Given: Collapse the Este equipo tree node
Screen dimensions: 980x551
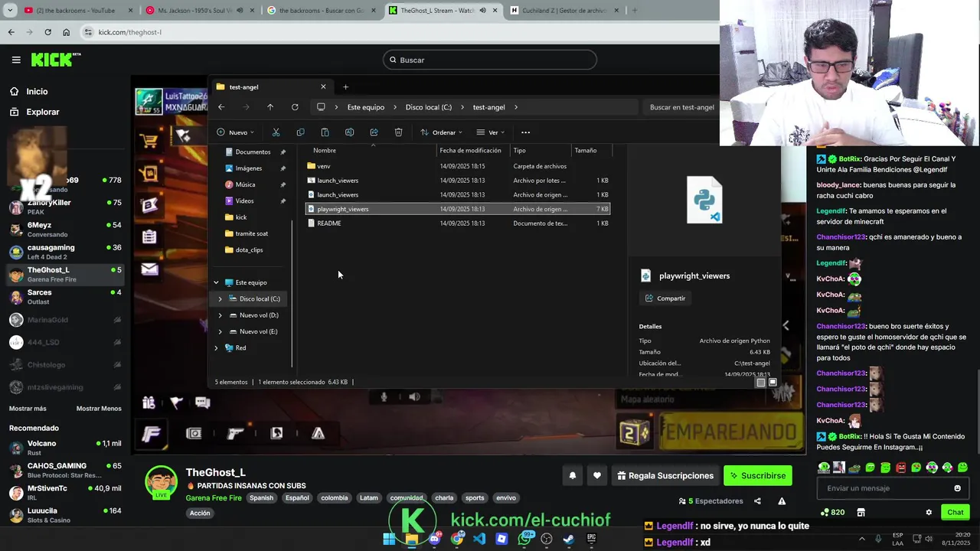Looking at the screenshot, I should pyautogui.click(x=216, y=282).
